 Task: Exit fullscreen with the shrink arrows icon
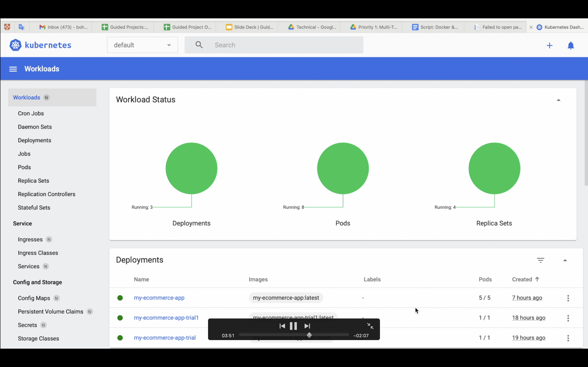[x=370, y=326]
